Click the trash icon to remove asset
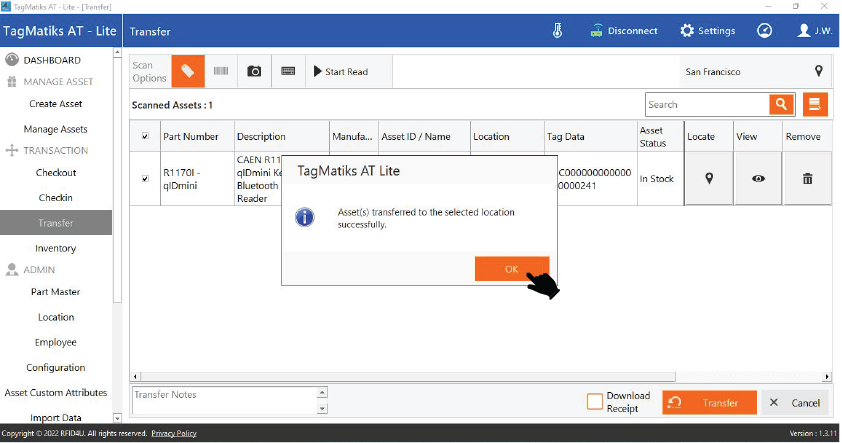The height and width of the screenshot is (443, 842). (807, 179)
